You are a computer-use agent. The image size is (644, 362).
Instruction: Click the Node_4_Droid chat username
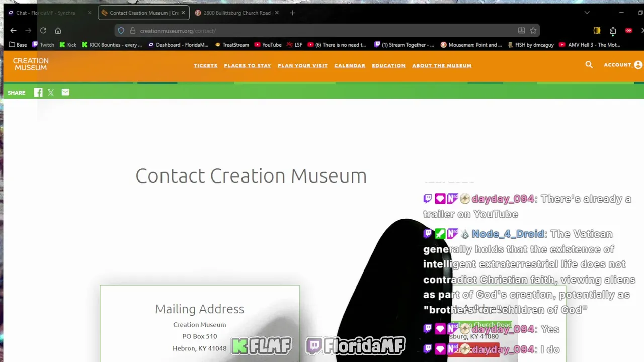[x=508, y=234]
